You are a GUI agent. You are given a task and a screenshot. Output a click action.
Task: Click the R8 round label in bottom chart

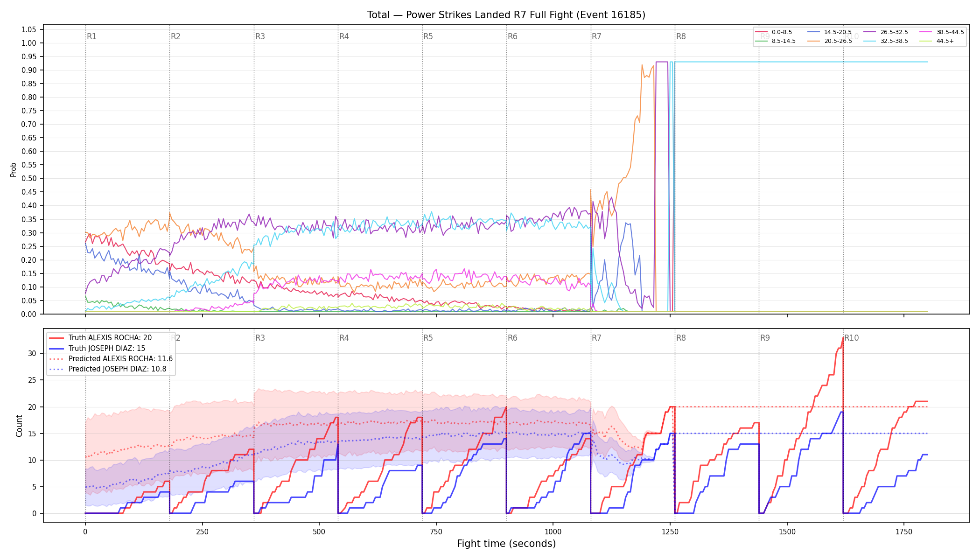coord(681,338)
